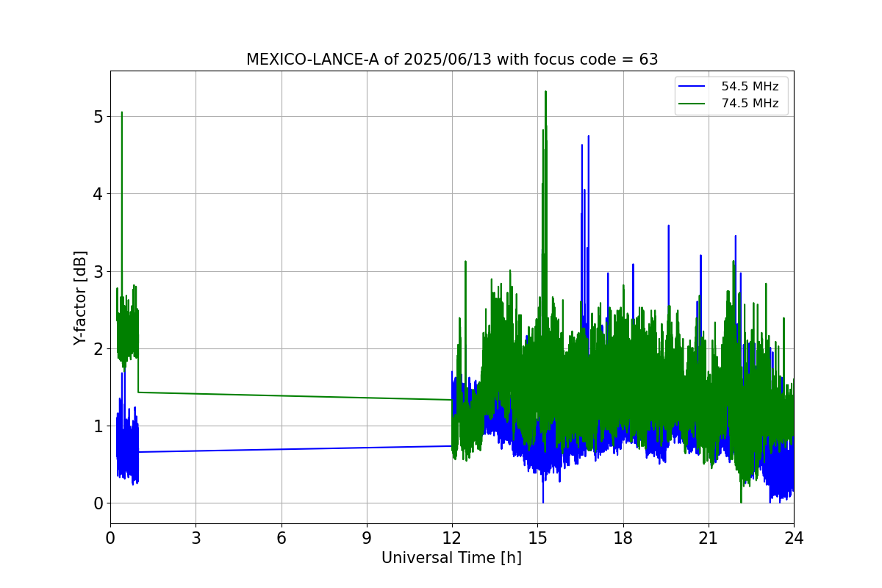Click x-axis tick label 18
882x588 pixels.
click(x=623, y=538)
